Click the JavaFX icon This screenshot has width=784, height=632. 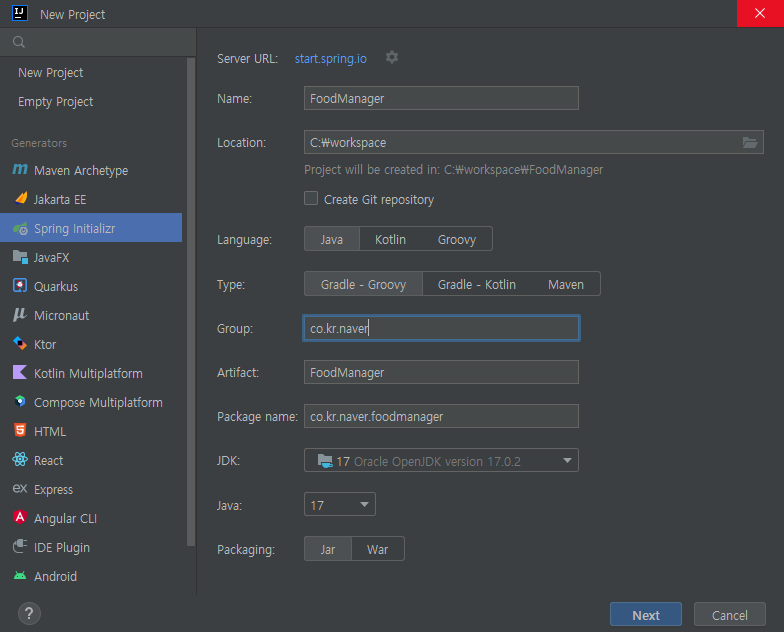[20, 257]
